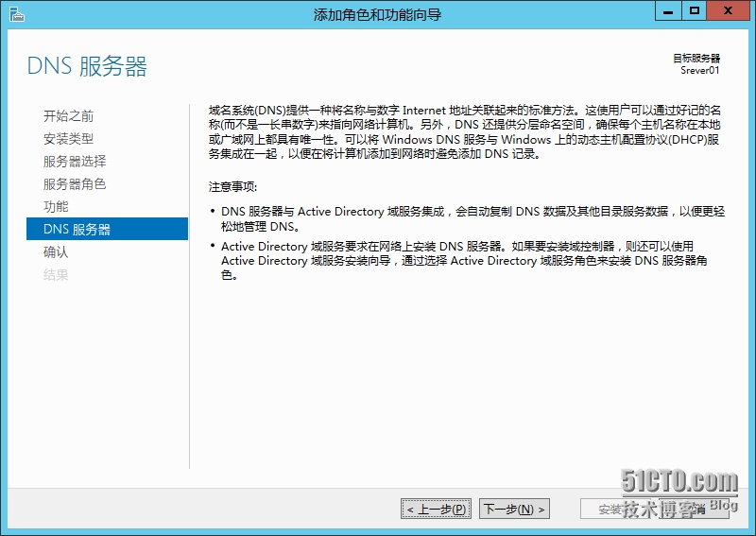756x536 pixels.
Task: Open the 功能 step
Action: tap(56, 206)
